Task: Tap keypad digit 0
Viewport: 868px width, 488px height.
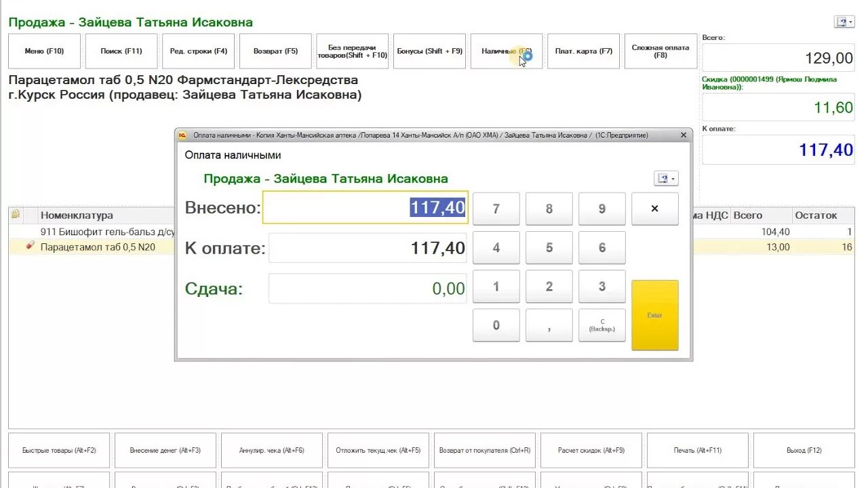Action: pyautogui.click(x=496, y=325)
